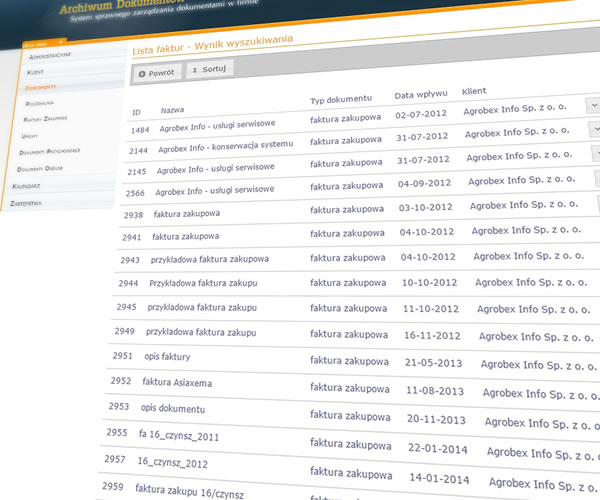Image resolution: width=600 pixels, height=500 pixels.
Task: Open the 'fa 16_czynsz_2011' invoice
Action: 179,436
